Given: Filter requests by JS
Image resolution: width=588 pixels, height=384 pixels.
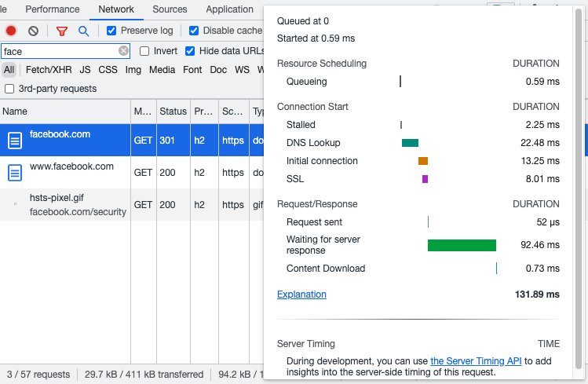Looking at the screenshot, I should point(85,70).
